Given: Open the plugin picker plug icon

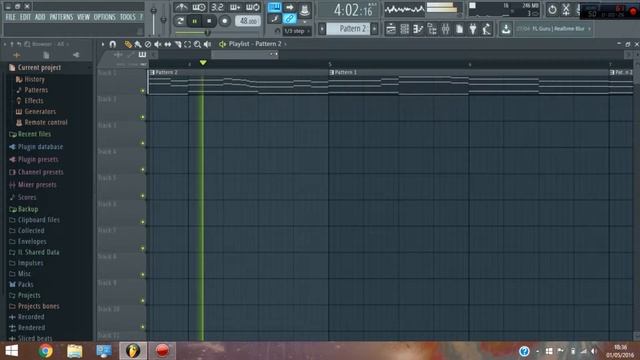Looking at the screenshot, I should coord(473,29).
